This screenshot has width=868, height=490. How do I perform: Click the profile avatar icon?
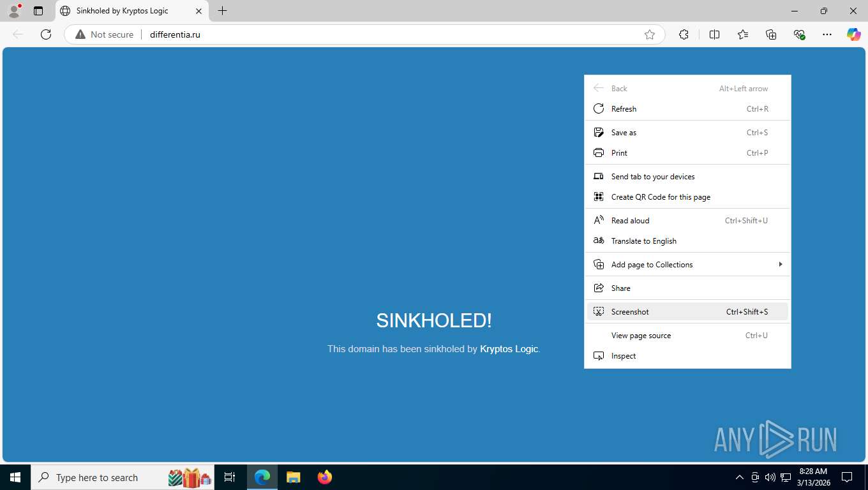pos(14,11)
